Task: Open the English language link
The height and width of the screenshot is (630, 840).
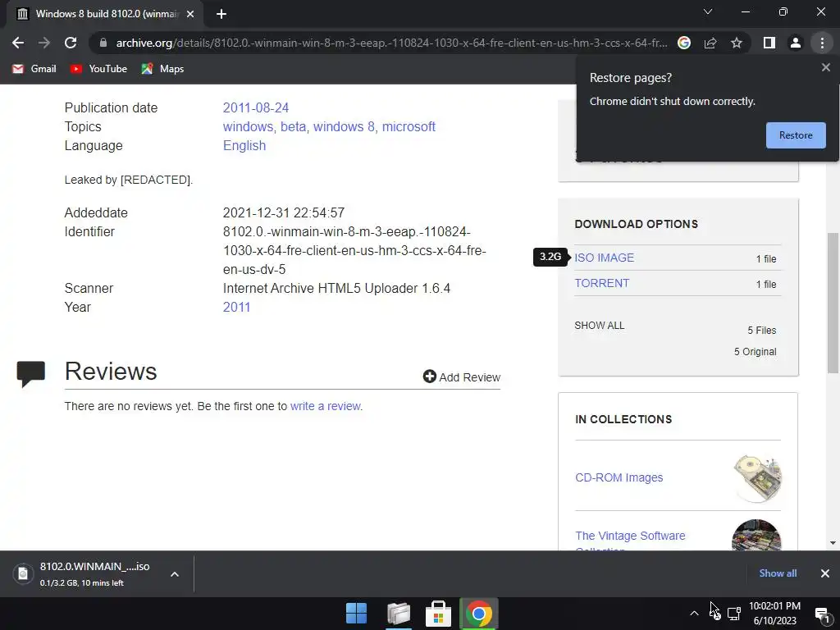Action: coord(244,146)
